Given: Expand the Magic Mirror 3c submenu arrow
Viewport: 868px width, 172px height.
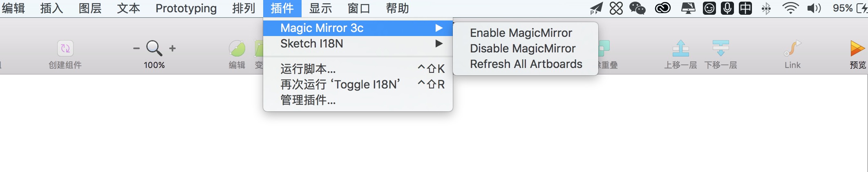Looking at the screenshot, I should (x=439, y=28).
